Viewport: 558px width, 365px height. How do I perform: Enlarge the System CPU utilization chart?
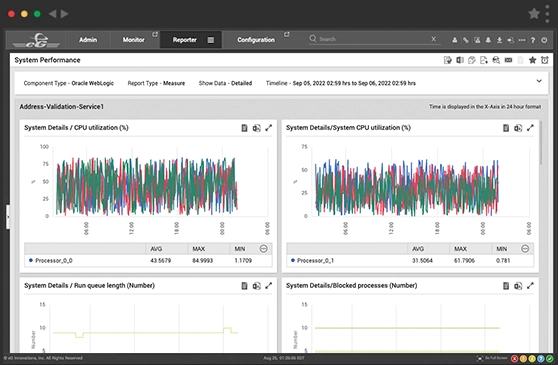pyautogui.click(x=530, y=128)
